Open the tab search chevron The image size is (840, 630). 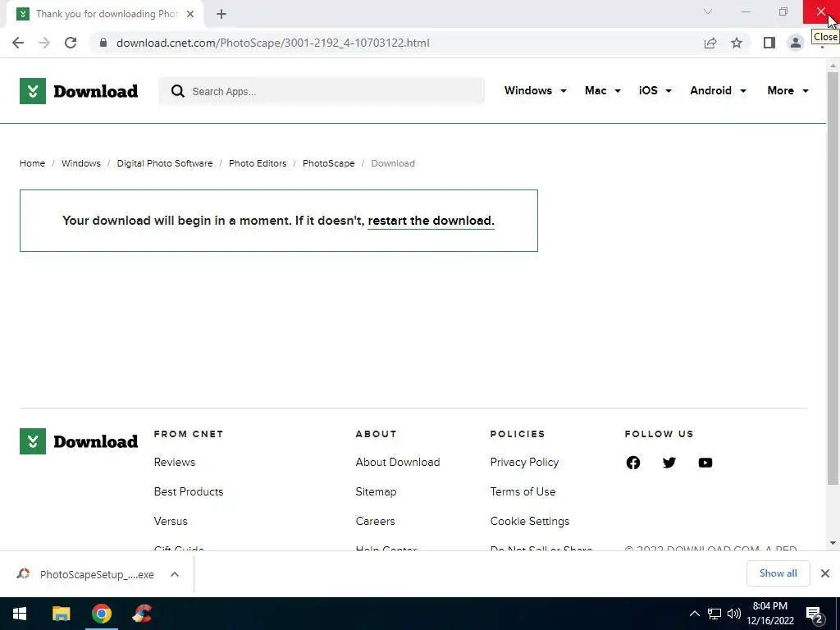(708, 11)
